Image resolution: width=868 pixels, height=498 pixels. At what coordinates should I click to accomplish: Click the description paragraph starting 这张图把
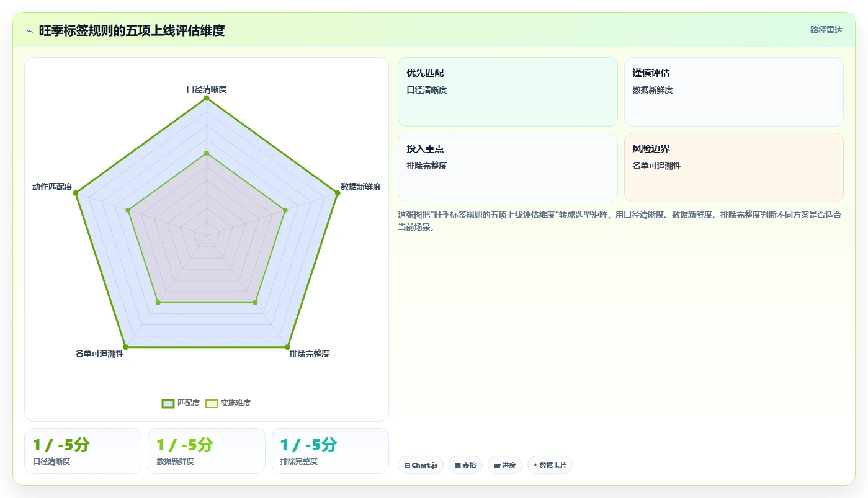click(619, 221)
